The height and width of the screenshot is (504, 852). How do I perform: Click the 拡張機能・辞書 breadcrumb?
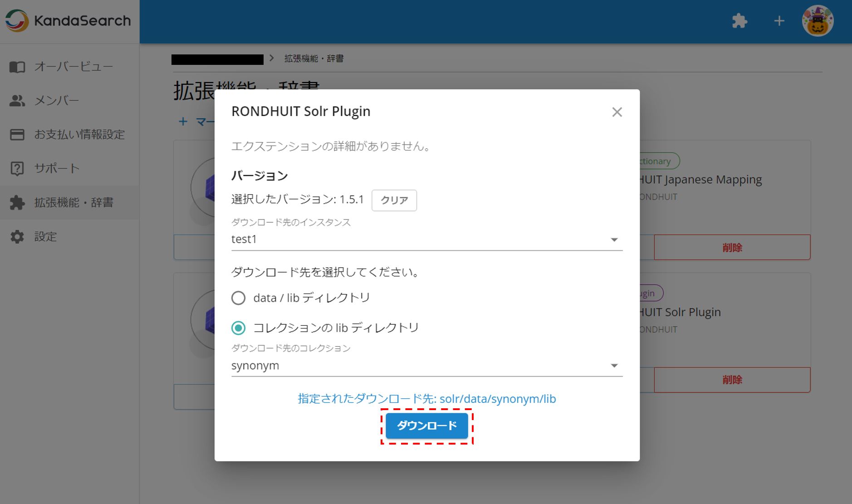click(314, 59)
